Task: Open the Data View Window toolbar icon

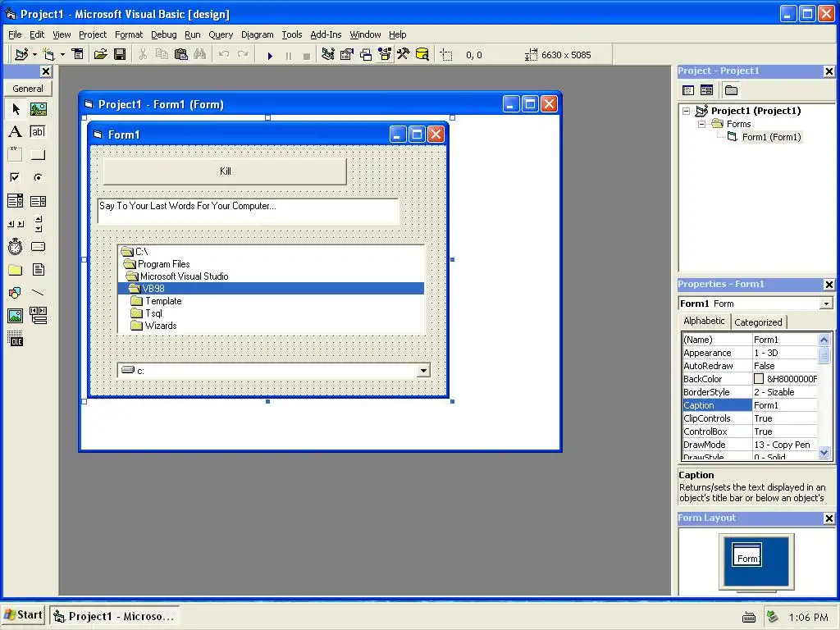Action: pyautogui.click(x=422, y=55)
